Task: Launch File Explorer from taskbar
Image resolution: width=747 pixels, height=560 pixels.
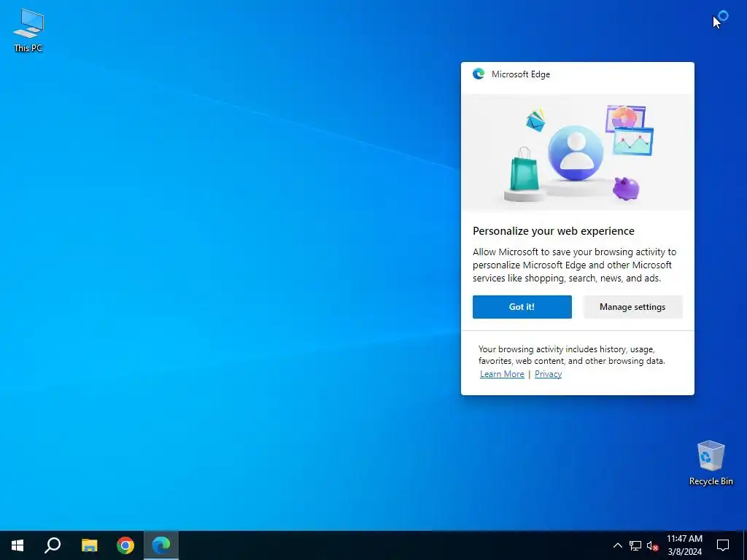Action: coord(89,545)
